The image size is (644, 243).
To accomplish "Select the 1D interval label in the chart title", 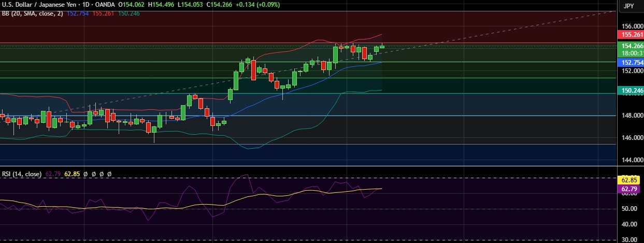I will 84,5.
